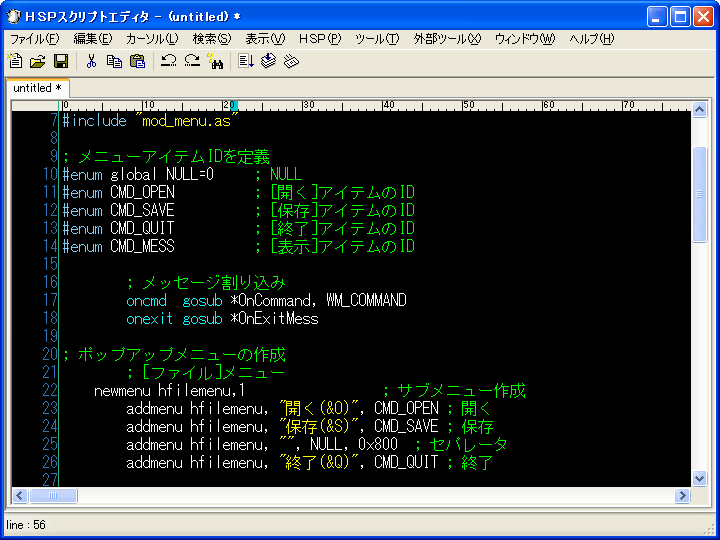Click the string "開く(&O)"
This screenshot has height=540, width=720.
click(321, 409)
